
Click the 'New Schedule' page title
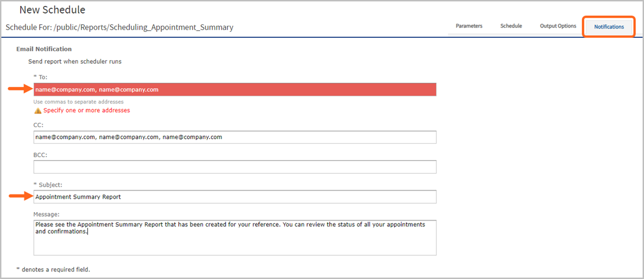pos(52,9)
